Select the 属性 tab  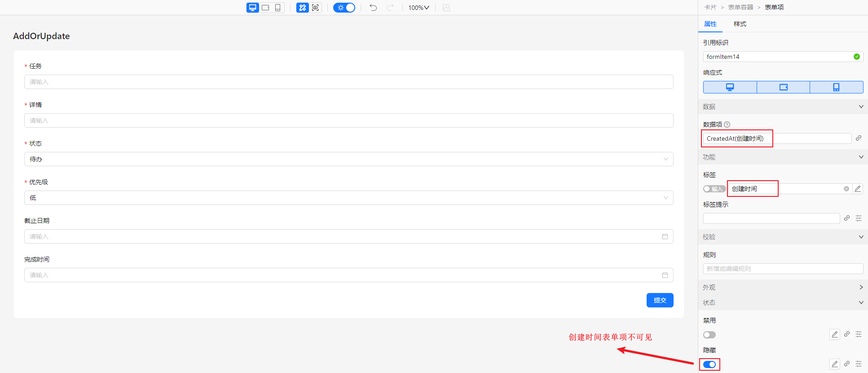[710, 24]
